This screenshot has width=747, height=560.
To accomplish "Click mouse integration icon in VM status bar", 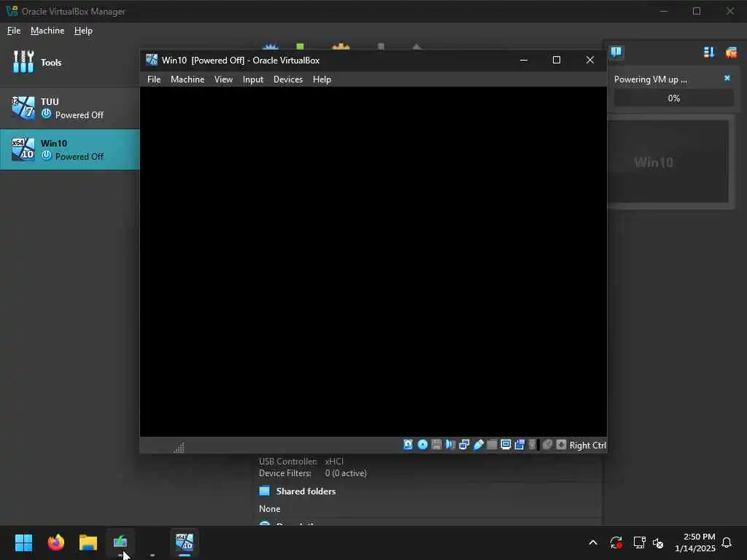I will tap(547, 445).
